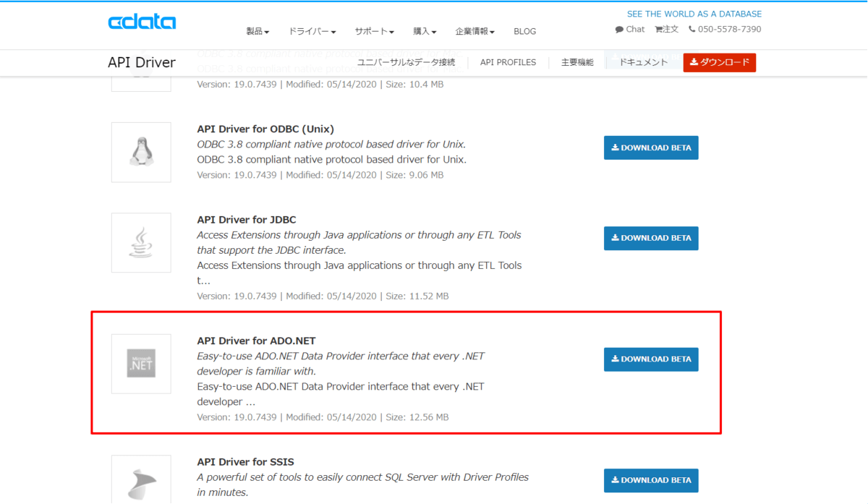Open the ドキュメント section

pyautogui.click(x=644, y=62)
